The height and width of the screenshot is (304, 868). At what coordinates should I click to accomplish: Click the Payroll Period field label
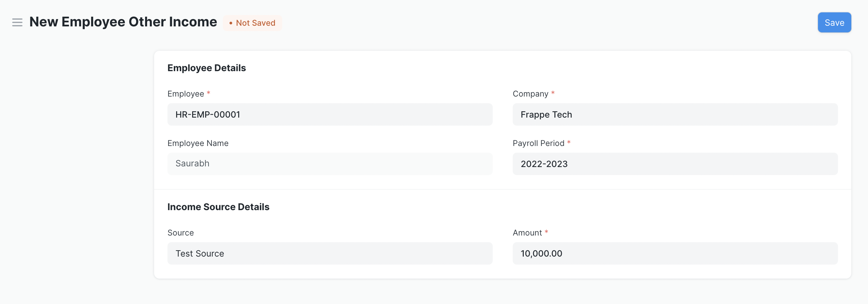[538, 143]
